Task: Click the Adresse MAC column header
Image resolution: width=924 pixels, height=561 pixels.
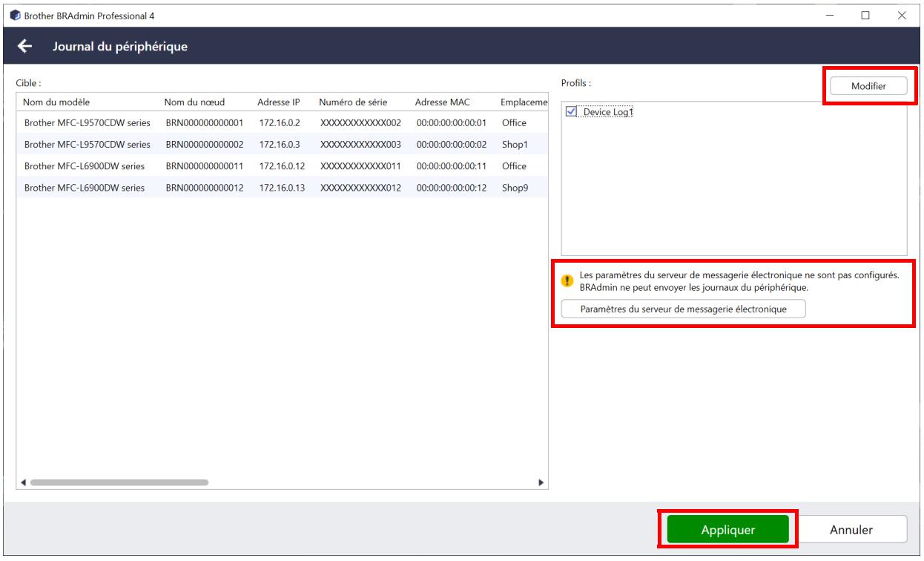Action: coord(443,102)
